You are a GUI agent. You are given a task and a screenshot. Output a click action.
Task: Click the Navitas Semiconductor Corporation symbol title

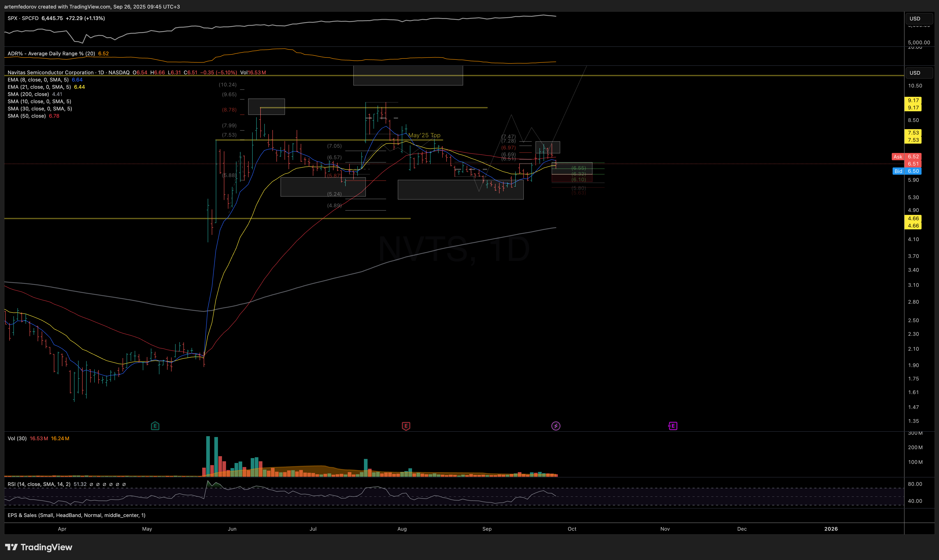(x=51, y=73)
